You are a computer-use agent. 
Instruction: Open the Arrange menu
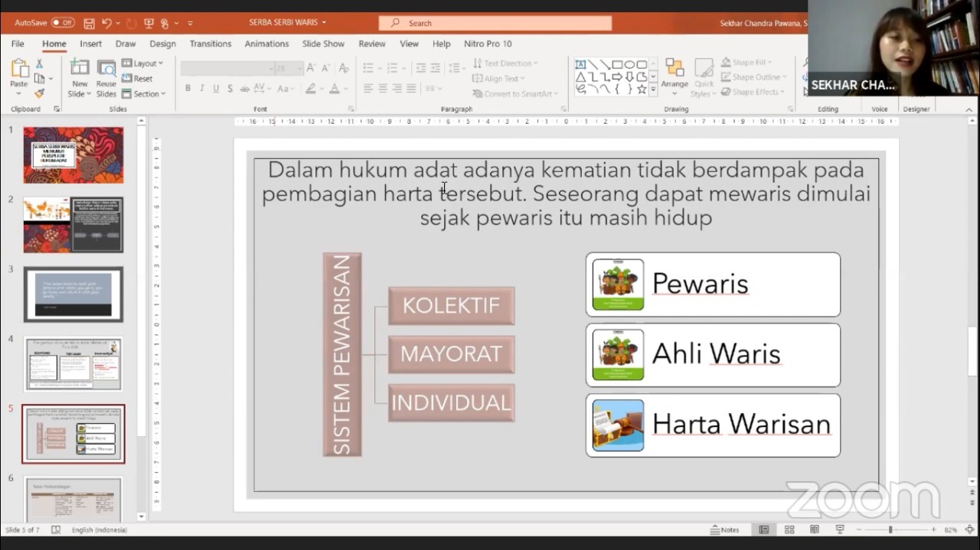[675, 78]
